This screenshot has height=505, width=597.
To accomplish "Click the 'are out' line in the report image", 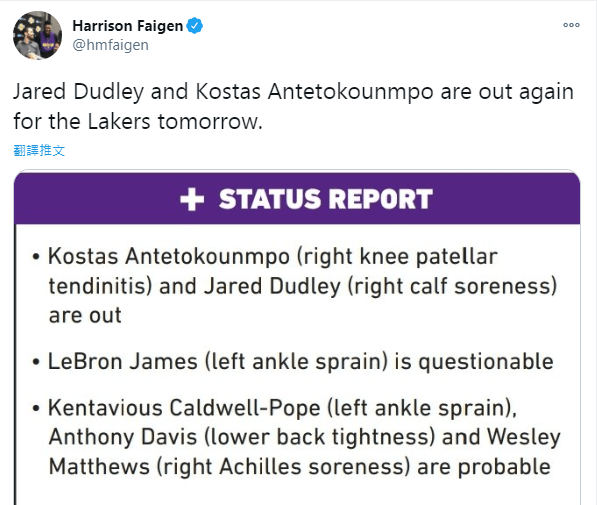I will tap(85, 316).
